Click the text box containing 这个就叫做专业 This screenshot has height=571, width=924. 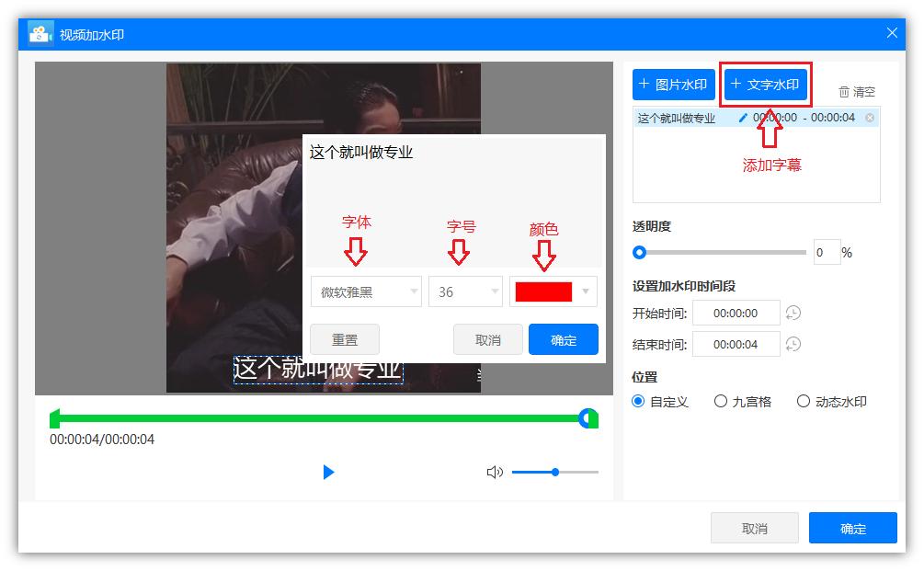(x=454, y=201)
